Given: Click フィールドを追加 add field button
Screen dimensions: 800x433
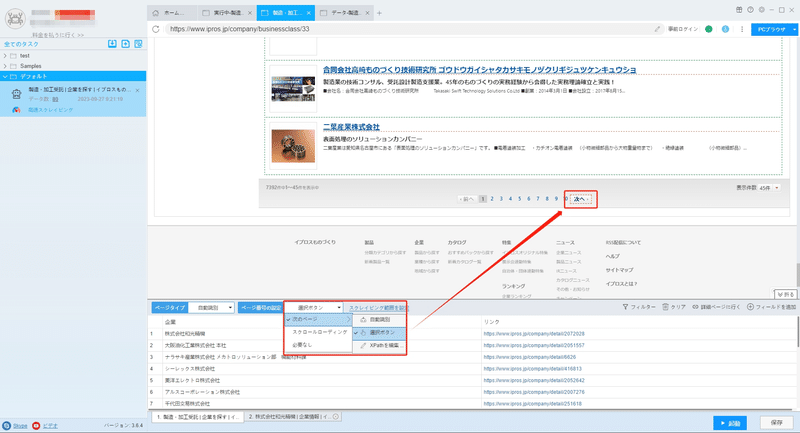Looking at the screenshot, I should 771,307.
